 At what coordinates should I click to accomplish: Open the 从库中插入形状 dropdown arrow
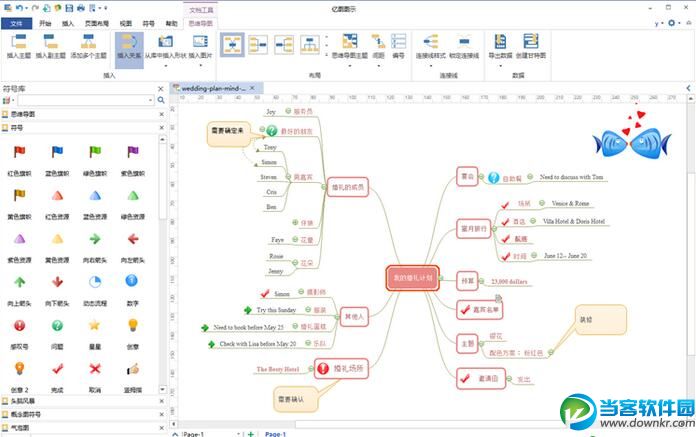point(166,66)
